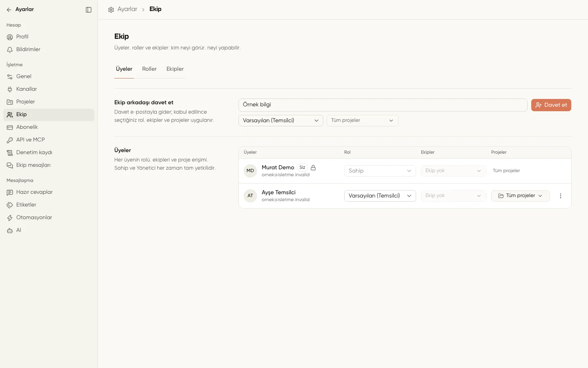The width and height of the screenshot is (588, 368).
Task: Click the AT avatar of Ayşe Temsilci
Action: (x=250, y=196)
